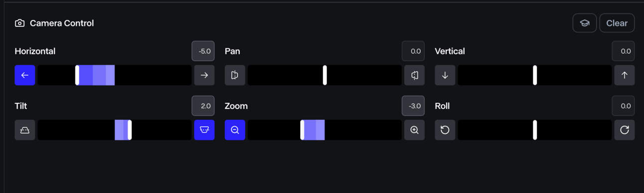The height and width of the screenshot is (193, 644).
Task: Click the Vertical down arrow button
Action: pyautogui.click(x=445, y=75)
